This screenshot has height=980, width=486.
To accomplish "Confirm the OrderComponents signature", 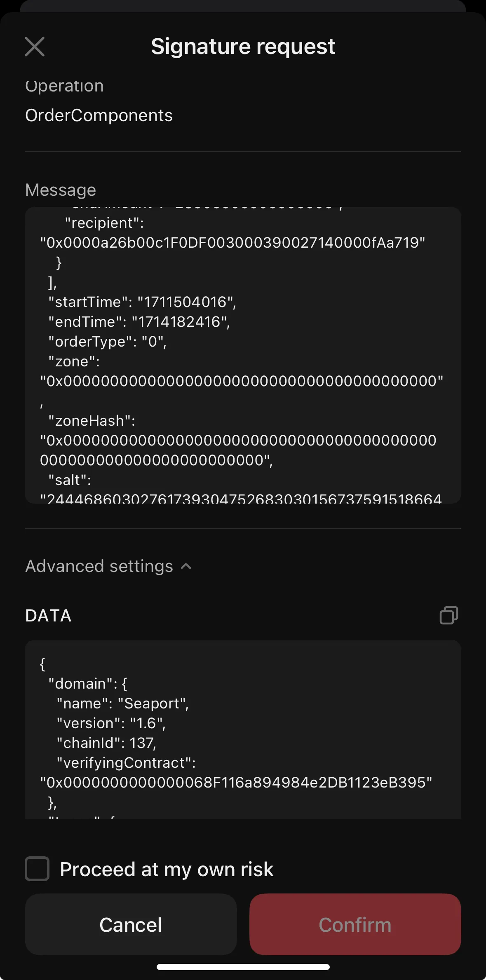I will point(355,924).
